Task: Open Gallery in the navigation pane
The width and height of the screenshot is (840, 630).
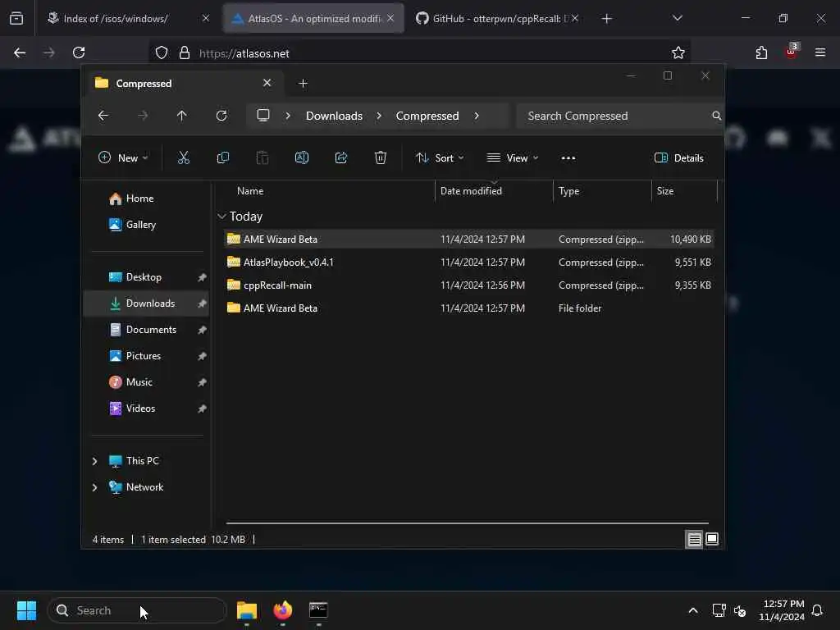Action: (x=147, y=225)
